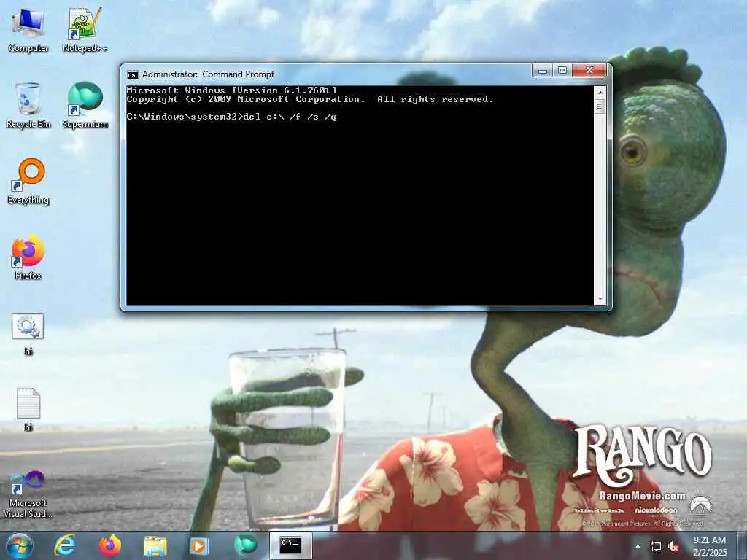Image resolution: width=747 pixels, height=560 pixels.
Task: Launch Windows Media Player from the taskbar
Action: click(200, 545)
